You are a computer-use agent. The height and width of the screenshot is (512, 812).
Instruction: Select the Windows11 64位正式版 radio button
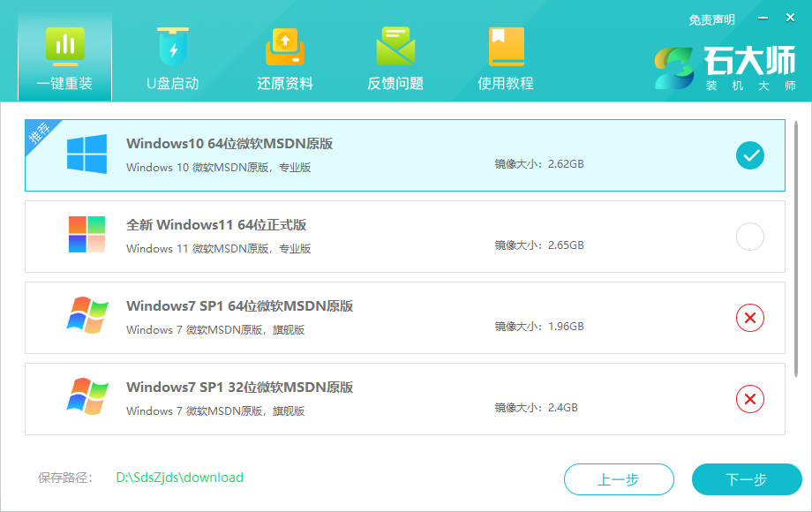750,237
